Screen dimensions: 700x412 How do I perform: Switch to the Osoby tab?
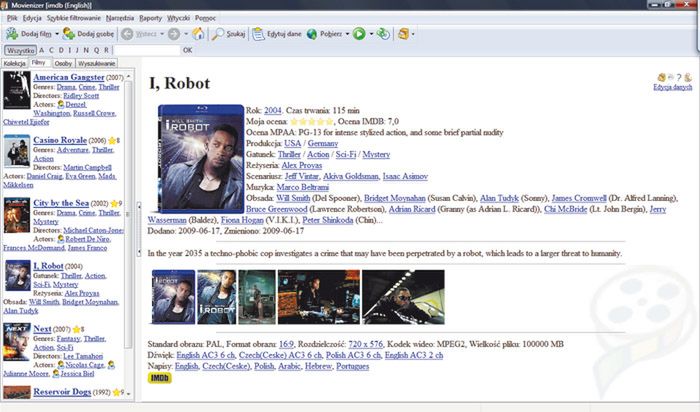63,63
